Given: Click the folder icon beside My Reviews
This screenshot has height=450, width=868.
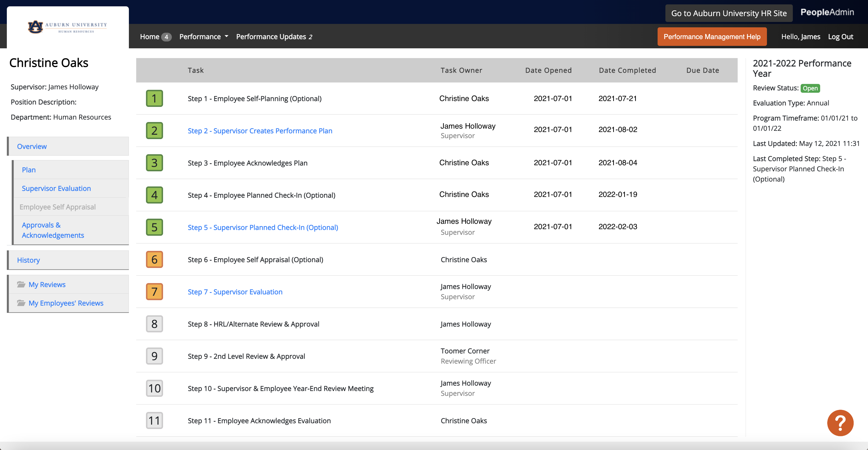Looking at the screenshot, I should point(21,284).
